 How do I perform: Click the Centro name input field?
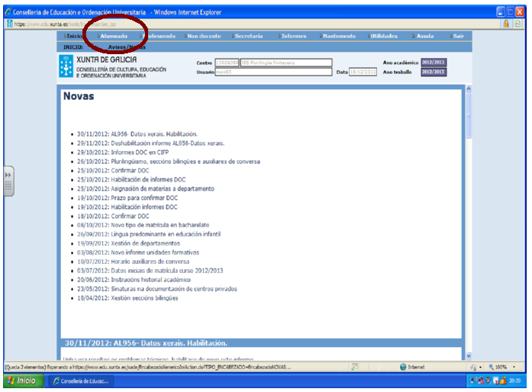(x=286, y=63)
